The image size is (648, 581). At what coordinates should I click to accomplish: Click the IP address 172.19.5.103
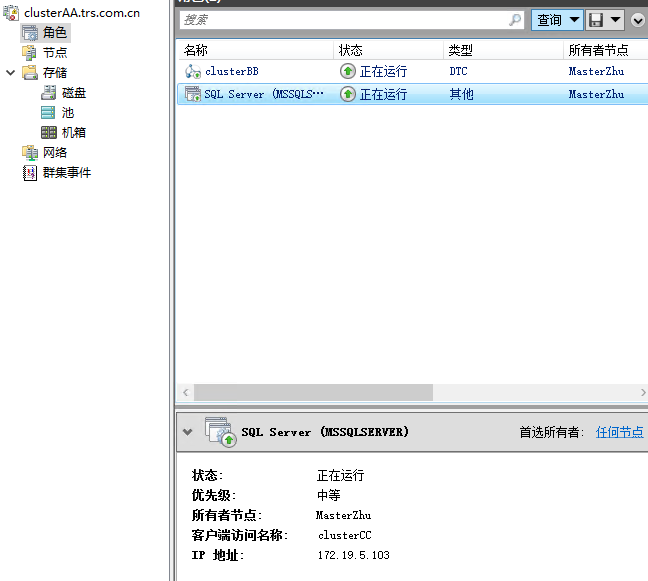coord(354,555)
